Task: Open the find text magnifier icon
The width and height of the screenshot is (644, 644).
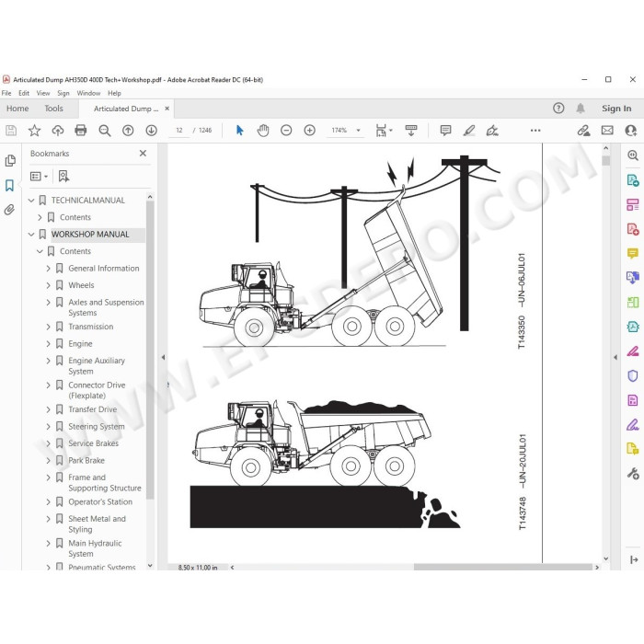Action: click(105, 131)
